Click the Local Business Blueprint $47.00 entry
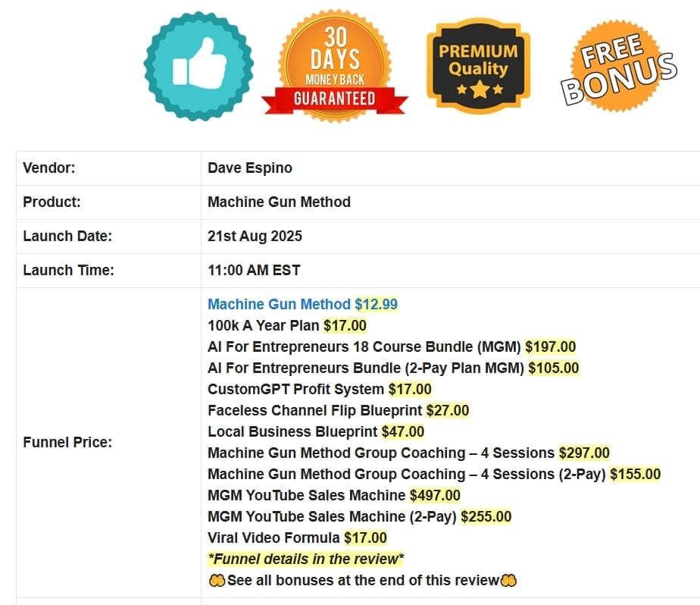700x605 pixels. click(315, 431)
